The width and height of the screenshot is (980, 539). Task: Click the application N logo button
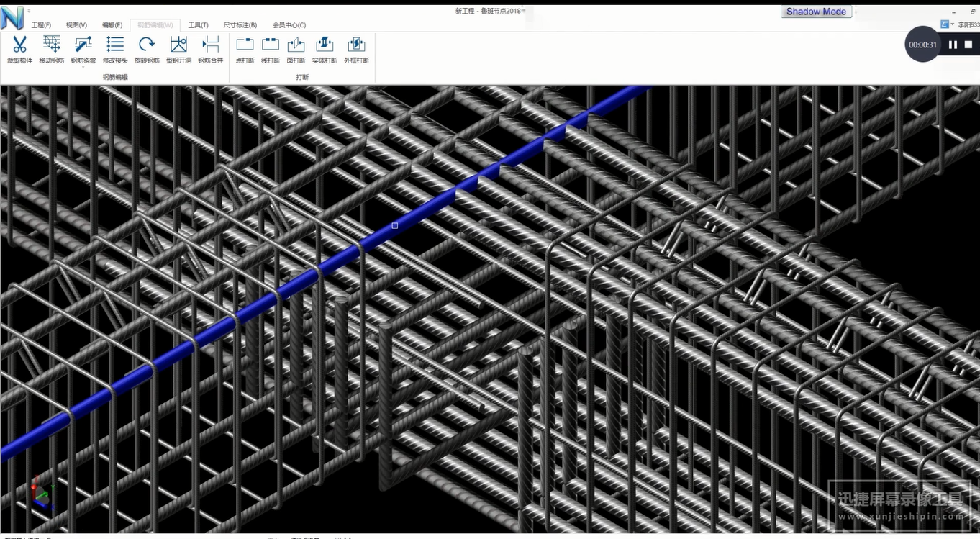tap(12, 17)
